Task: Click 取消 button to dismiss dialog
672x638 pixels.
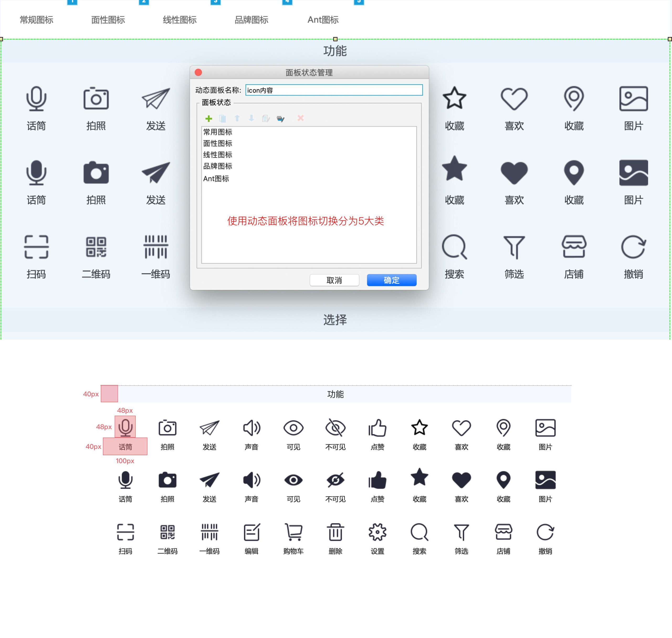Action: 334,280
